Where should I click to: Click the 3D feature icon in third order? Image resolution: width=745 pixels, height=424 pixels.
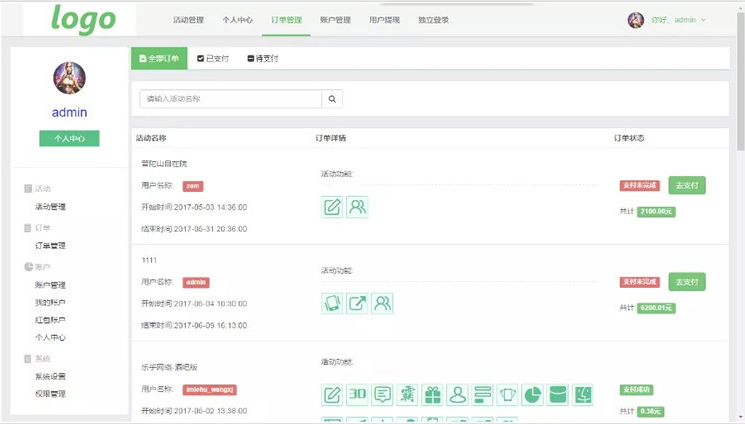[357, 395]
